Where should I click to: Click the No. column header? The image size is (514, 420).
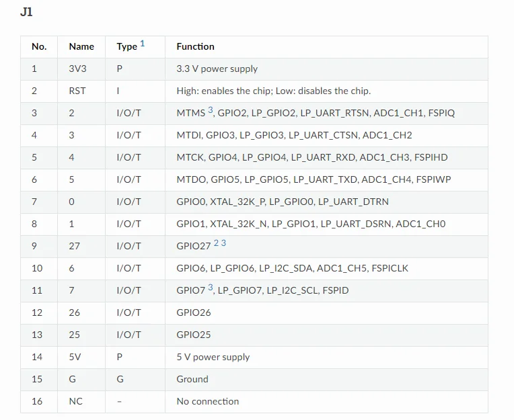39,46
